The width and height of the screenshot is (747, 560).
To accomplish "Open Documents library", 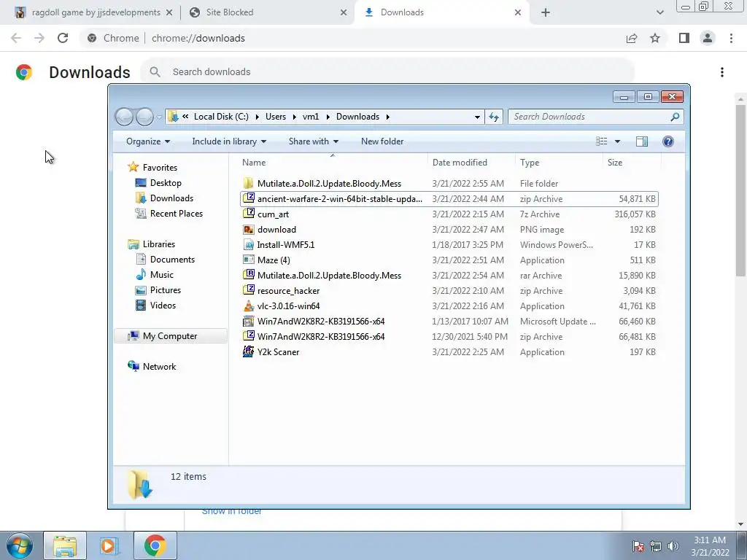I will coord(172,259).
